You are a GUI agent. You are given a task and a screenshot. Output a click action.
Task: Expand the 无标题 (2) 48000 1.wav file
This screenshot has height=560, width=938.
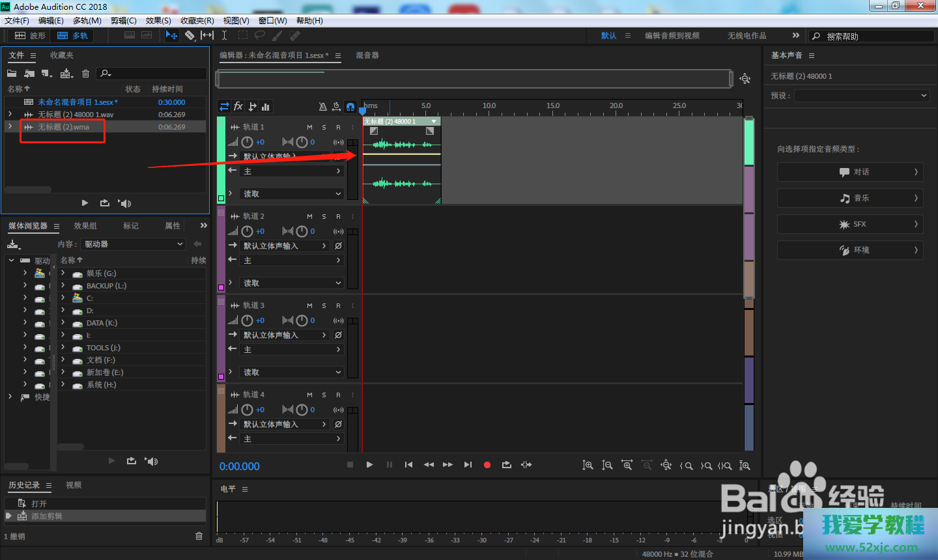10,115
